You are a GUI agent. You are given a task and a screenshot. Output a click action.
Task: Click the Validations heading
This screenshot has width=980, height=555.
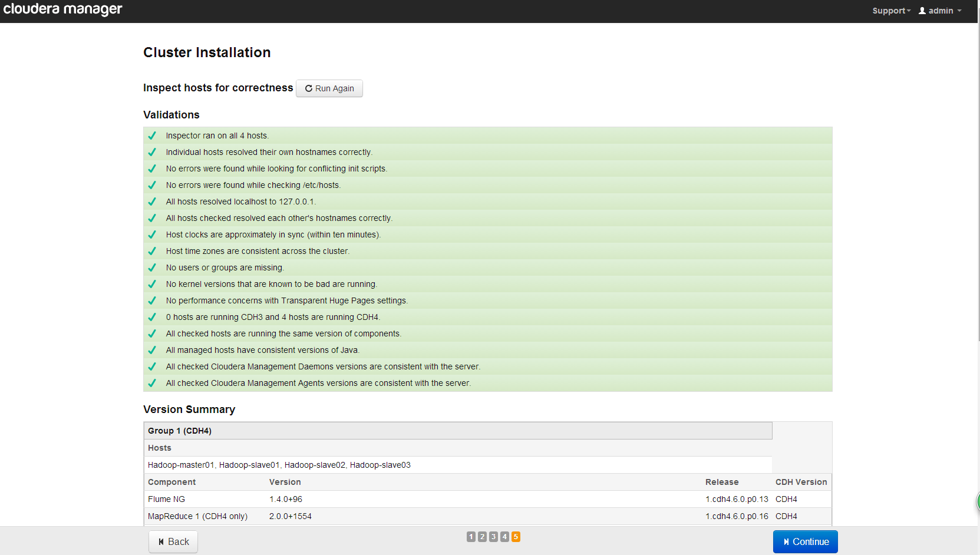171,115
